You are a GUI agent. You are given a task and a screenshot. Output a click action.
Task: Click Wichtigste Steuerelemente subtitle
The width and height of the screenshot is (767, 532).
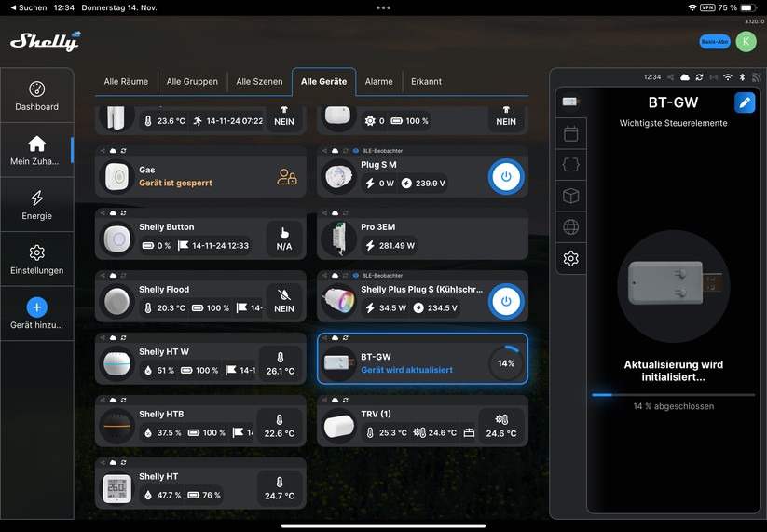pyautogui.click(x=673, y=123)
